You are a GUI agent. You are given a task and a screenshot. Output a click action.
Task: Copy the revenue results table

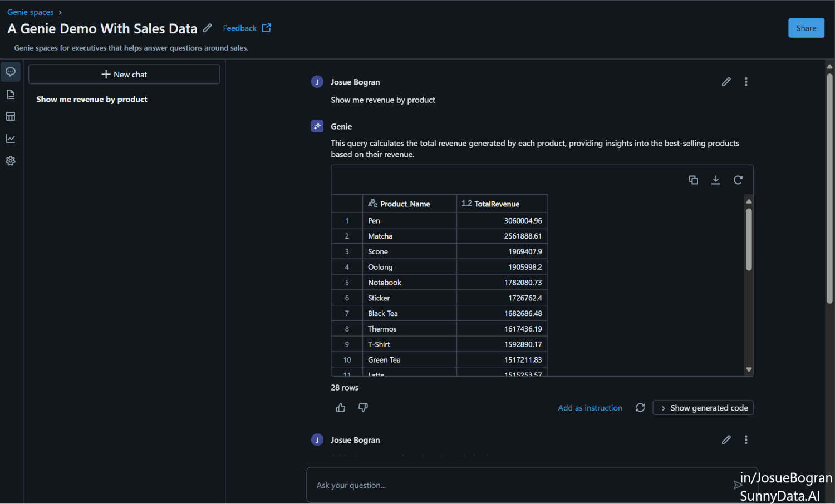[x=693, y=180]
